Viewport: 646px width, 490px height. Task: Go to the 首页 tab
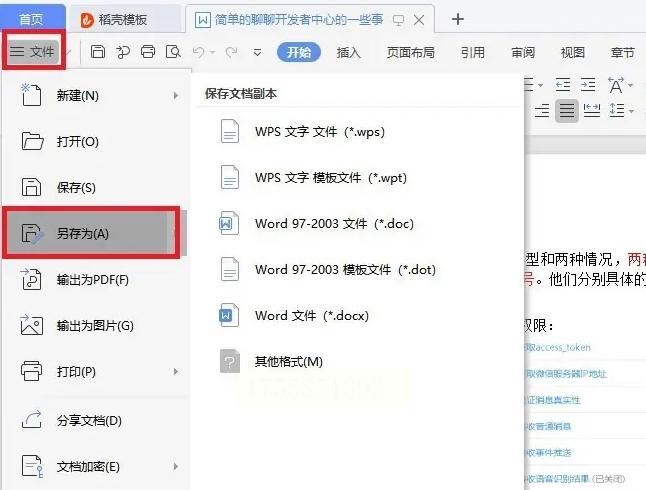click(x=32, y=19)
